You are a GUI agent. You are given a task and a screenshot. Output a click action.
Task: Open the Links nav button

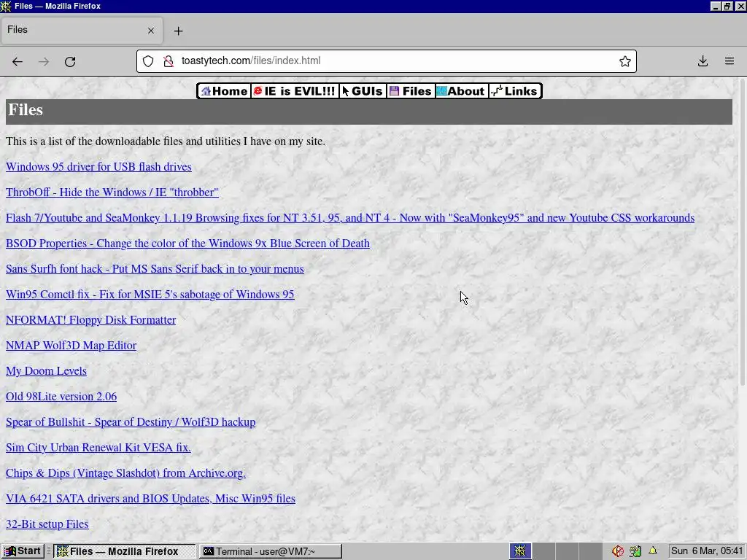click(x=515, y=91)
